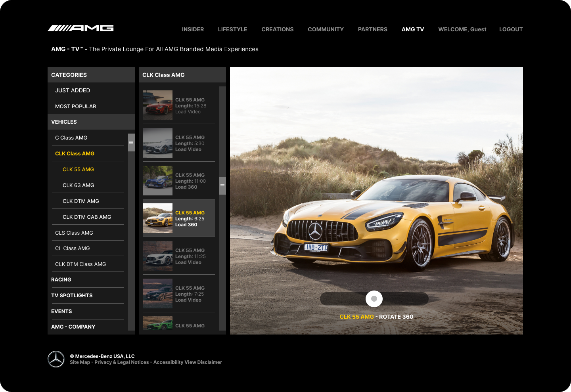Click the Length: 6:25 text
571x392 pixels.
pyautogui.click(x=190, y=219)
